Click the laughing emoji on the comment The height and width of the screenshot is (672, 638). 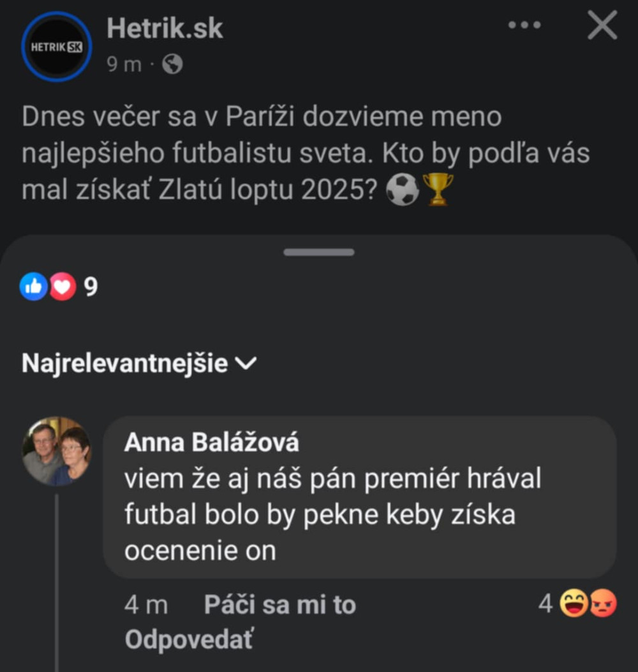coord(574,604)
